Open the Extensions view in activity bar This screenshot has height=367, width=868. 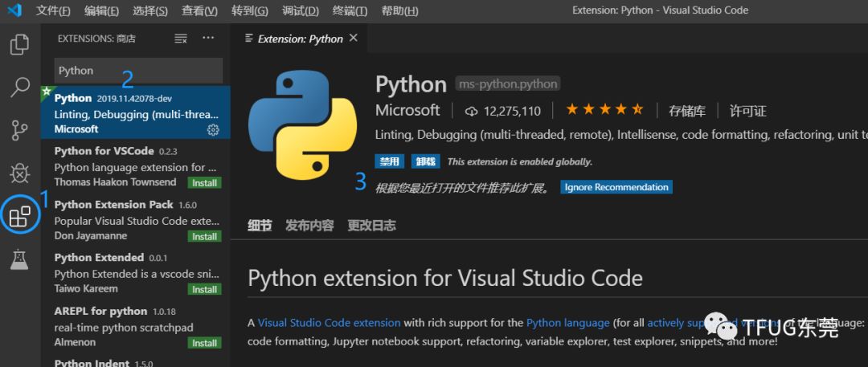click(20, 216)
